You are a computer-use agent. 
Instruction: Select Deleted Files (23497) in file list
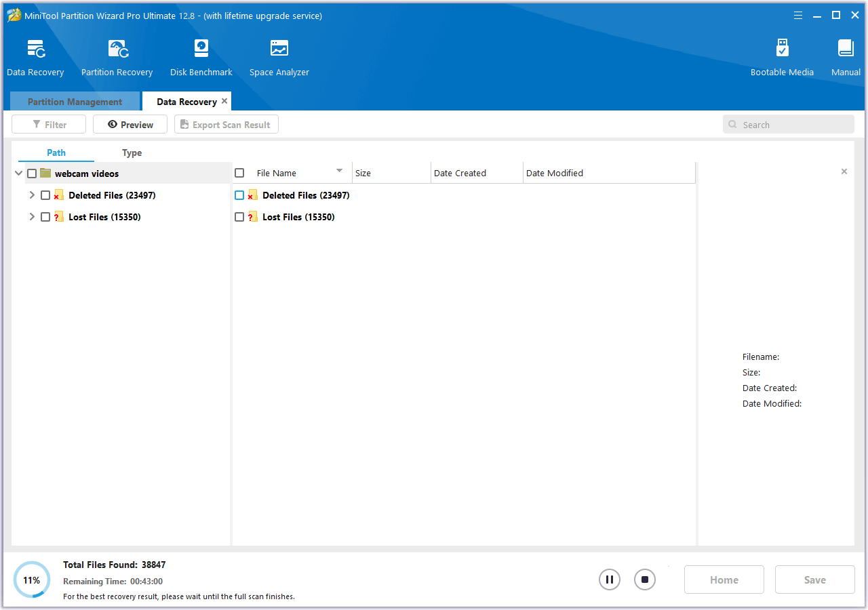(x=306, y=195)
